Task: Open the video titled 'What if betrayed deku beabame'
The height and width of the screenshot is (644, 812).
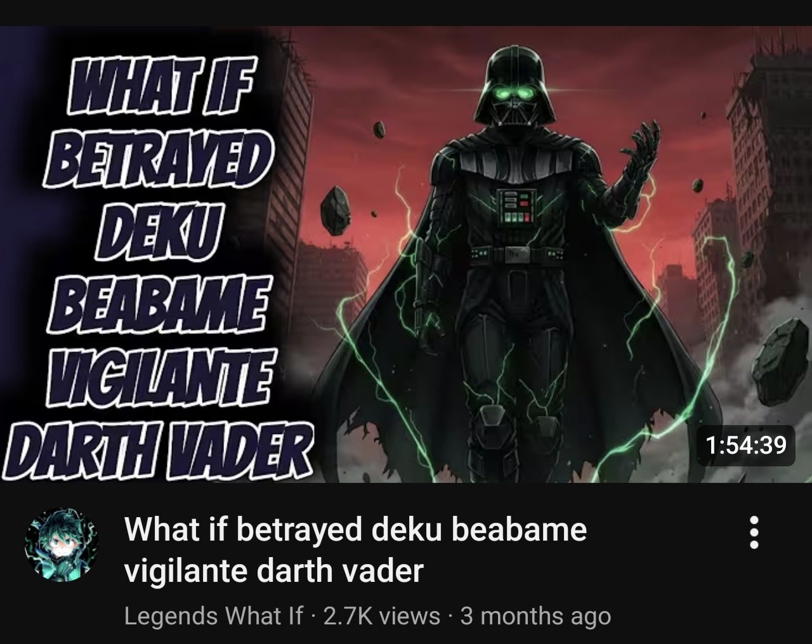Action: pos(356,529)
